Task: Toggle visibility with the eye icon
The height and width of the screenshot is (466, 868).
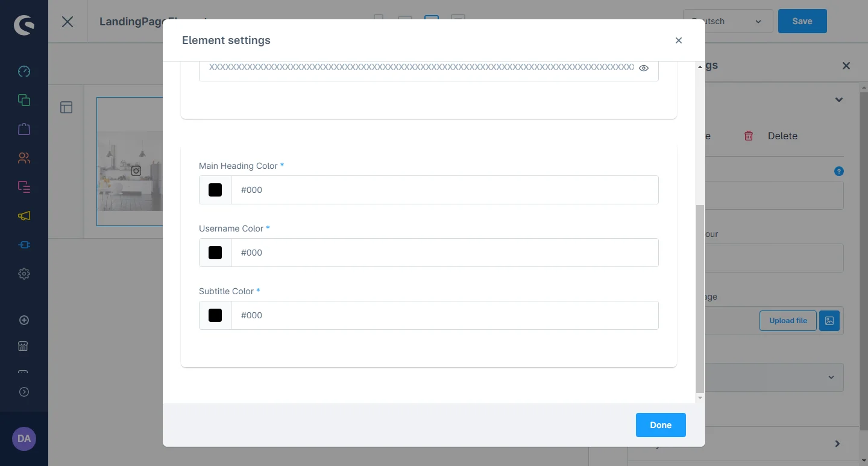Action: tap(644, 68)
